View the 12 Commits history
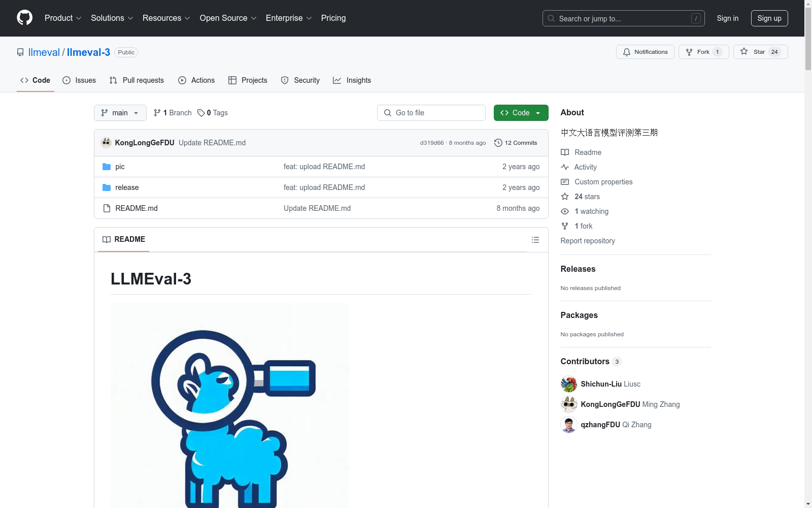The height and width of the screenshot is (508, 812). [x=516, y=143]
